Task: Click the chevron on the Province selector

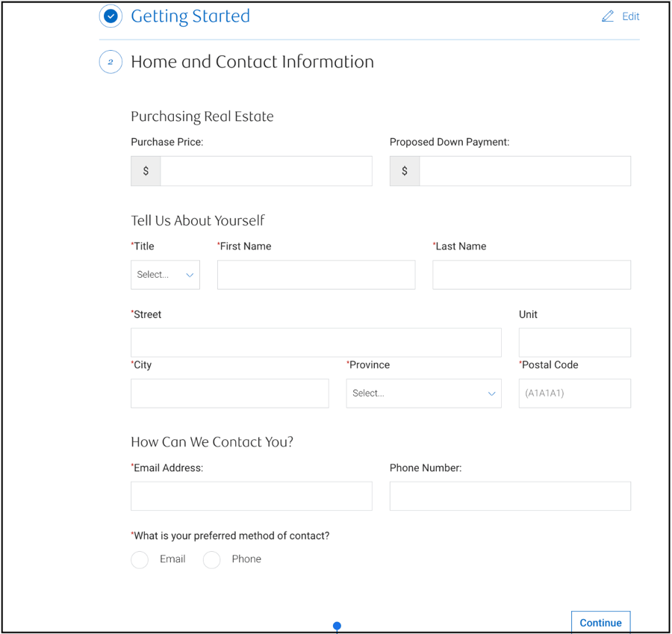Action: 491,394
